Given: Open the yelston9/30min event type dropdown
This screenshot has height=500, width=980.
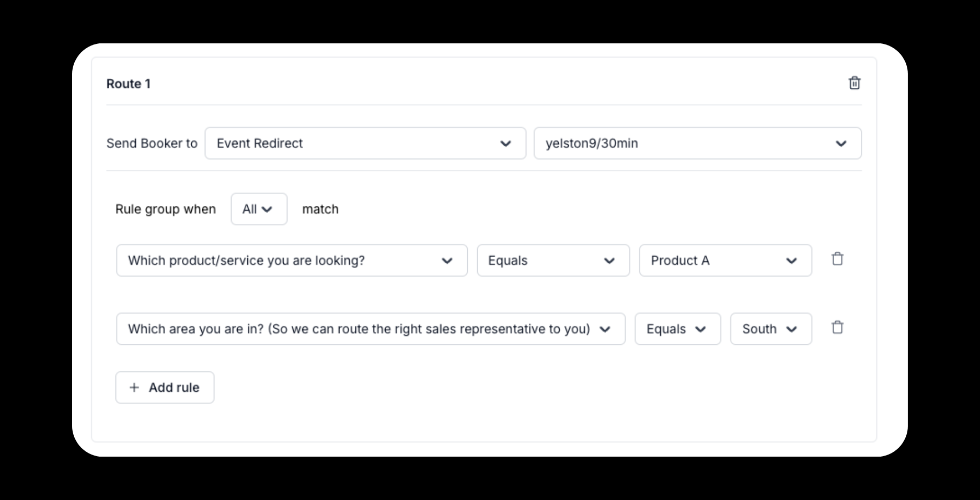Looking at the screenshot, I should (697, 143).
